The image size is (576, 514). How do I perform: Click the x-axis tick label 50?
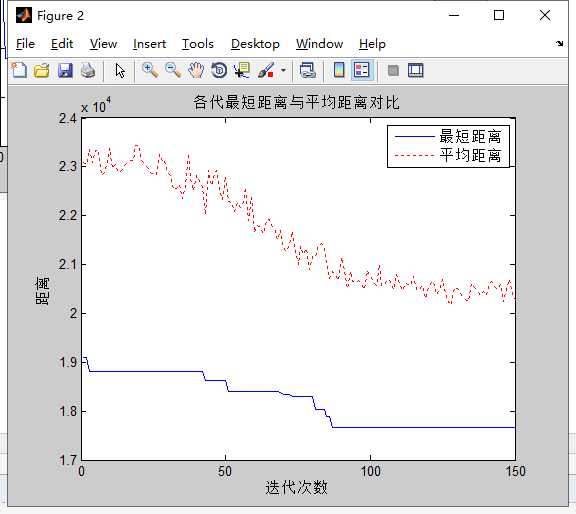point(225,471)
